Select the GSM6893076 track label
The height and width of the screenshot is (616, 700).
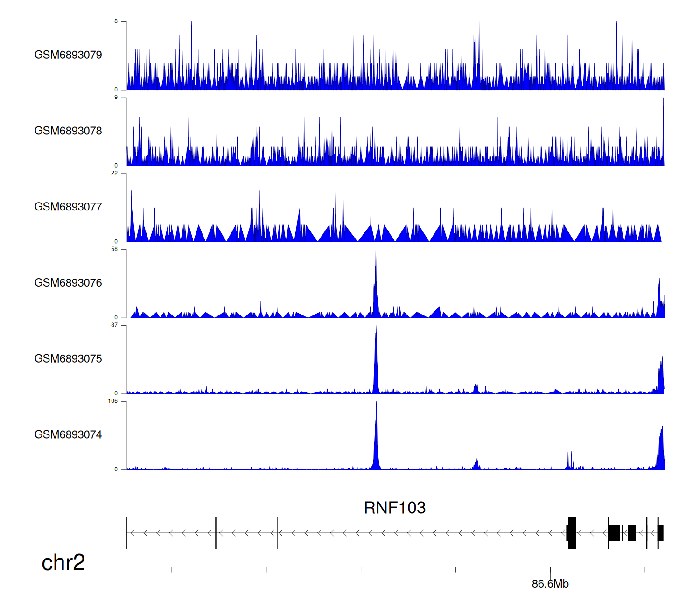coord(68,283)
